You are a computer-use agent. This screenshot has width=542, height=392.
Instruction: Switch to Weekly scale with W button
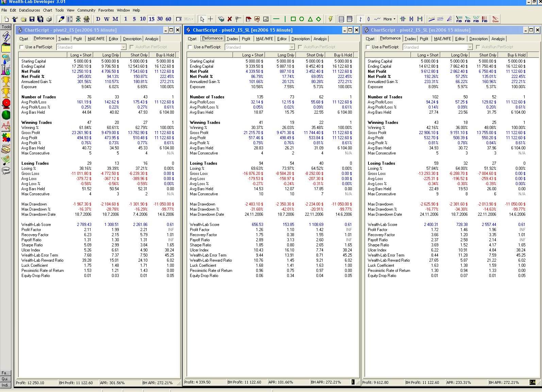tap(106, 19)
